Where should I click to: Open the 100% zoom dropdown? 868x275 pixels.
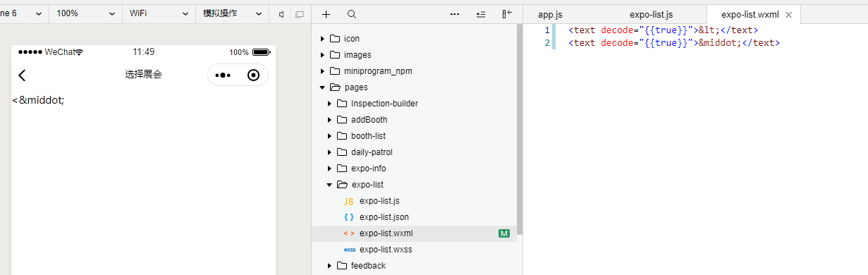[x=86, y=13]
